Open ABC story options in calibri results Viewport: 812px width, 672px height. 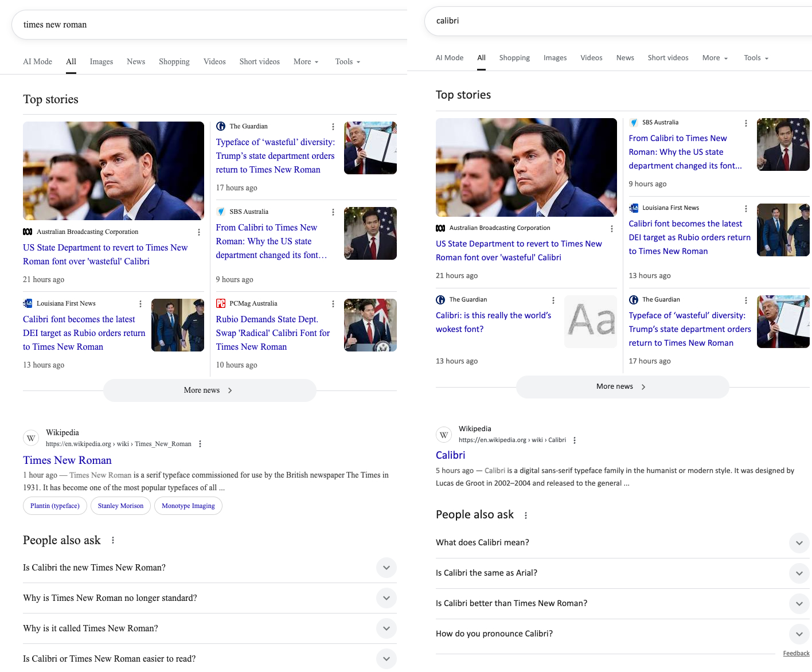(612, 229)
